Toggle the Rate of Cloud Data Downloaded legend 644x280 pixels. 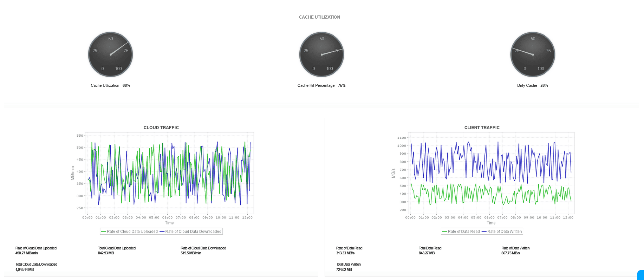click(x=191, y=232)
